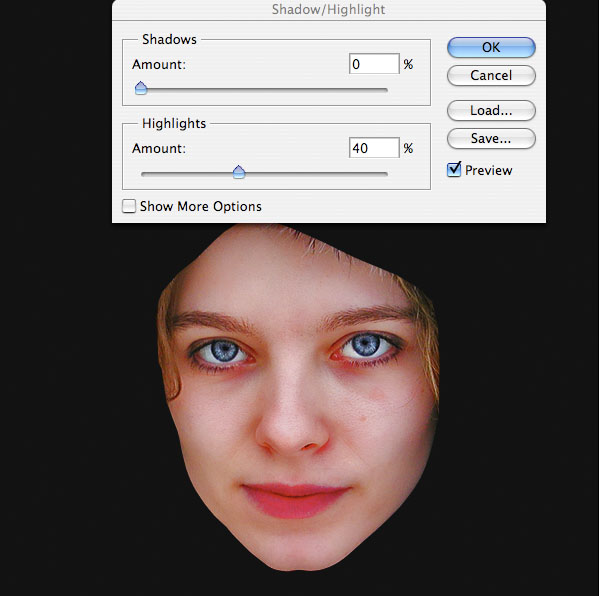
Task: Cancel the Shadow/Highlight dialog
Action: coord(491,75)
